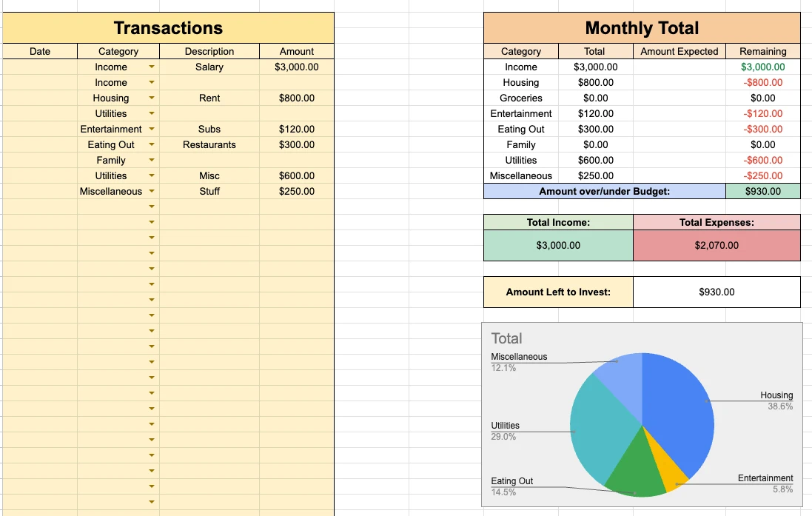Click the Housing 38.6% chart label
Viewport: 812px width, 516px height.
coord(776,401)
